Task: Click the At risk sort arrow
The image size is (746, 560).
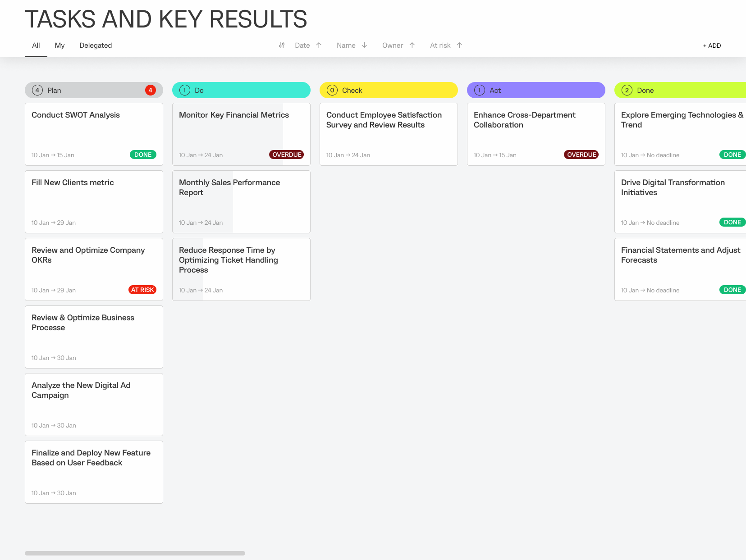Action: point(459,46)
